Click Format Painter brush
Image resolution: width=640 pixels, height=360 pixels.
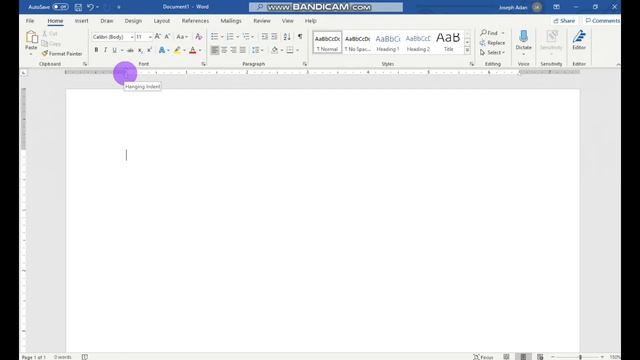62,53
